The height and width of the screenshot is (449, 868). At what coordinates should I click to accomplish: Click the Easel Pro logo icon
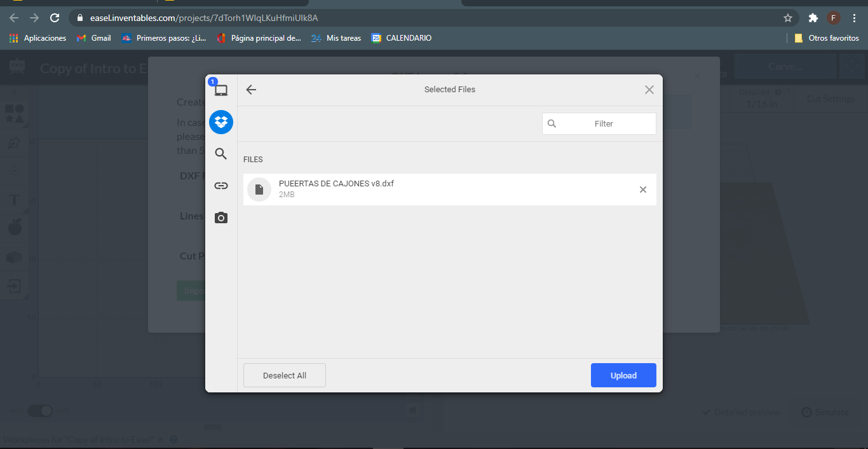pyautogui.click(x=17, y=67)
